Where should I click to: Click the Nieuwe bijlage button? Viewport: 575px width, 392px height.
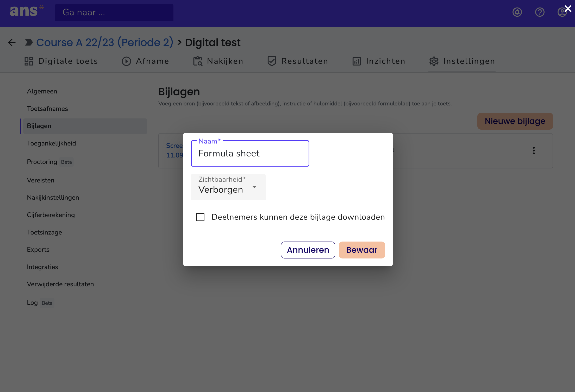[515, 121]
